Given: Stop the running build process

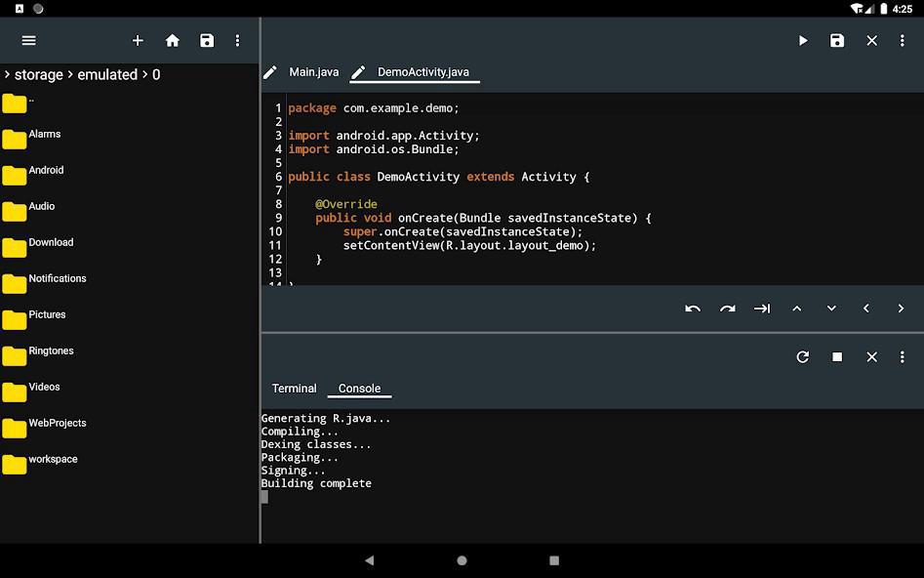Looking at the screenshot, I should click(837, 356).
